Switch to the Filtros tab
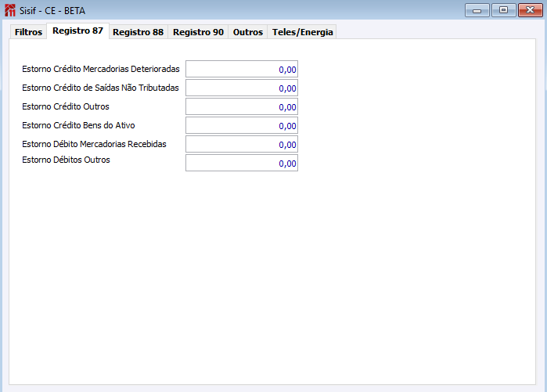547x392 pixels. (28, 32)
